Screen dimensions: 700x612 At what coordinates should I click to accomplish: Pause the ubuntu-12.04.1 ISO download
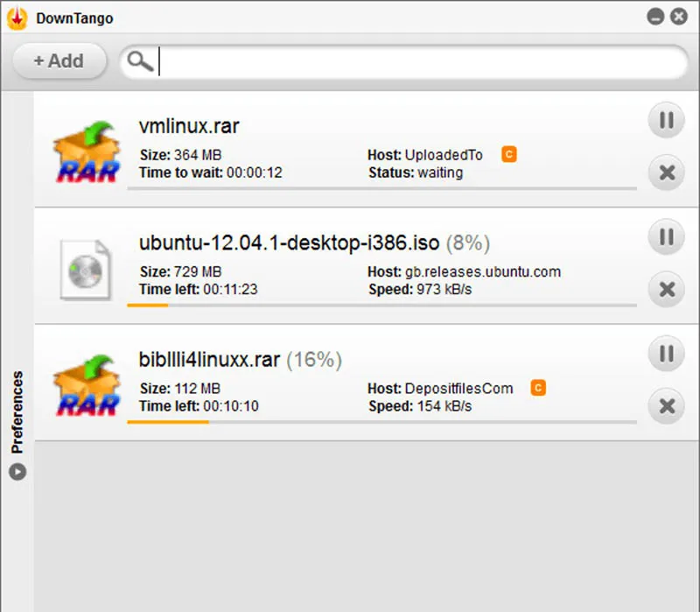click(x=665, y=237)
